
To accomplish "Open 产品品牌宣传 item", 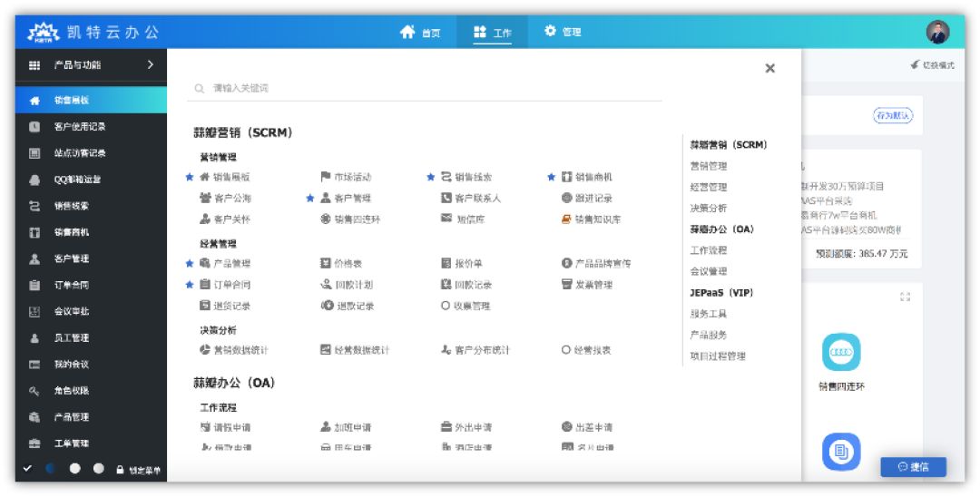I will (596, 264).
